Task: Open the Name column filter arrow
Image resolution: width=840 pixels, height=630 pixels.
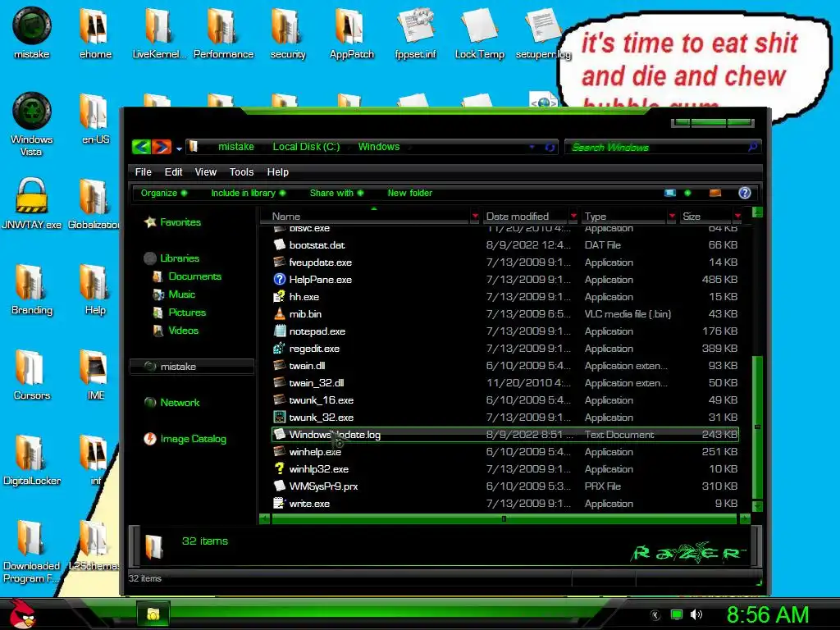Action: (475, 216)
